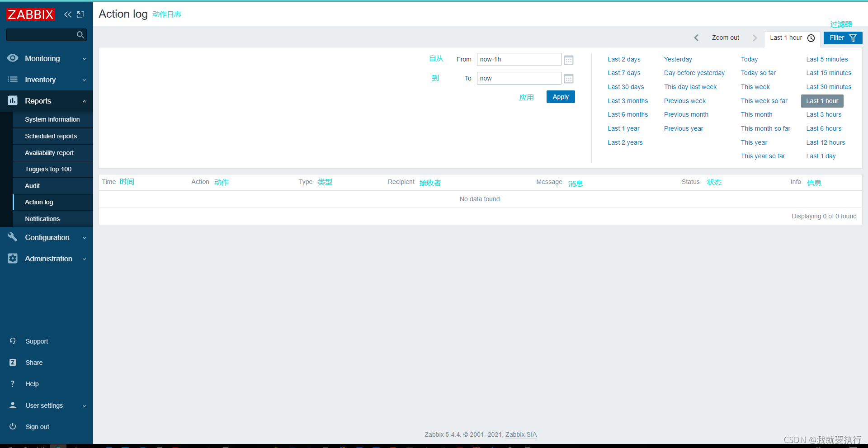
Task: Select Last 3 months range
Action: click(x=627, y=101)
